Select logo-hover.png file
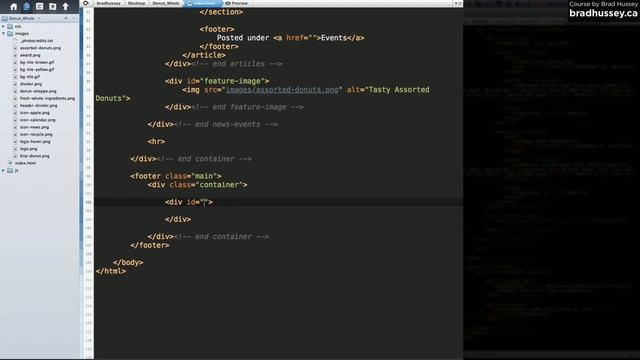Viewport: 640px width, 360px height. pyautogui.click(x=35, y=142)
